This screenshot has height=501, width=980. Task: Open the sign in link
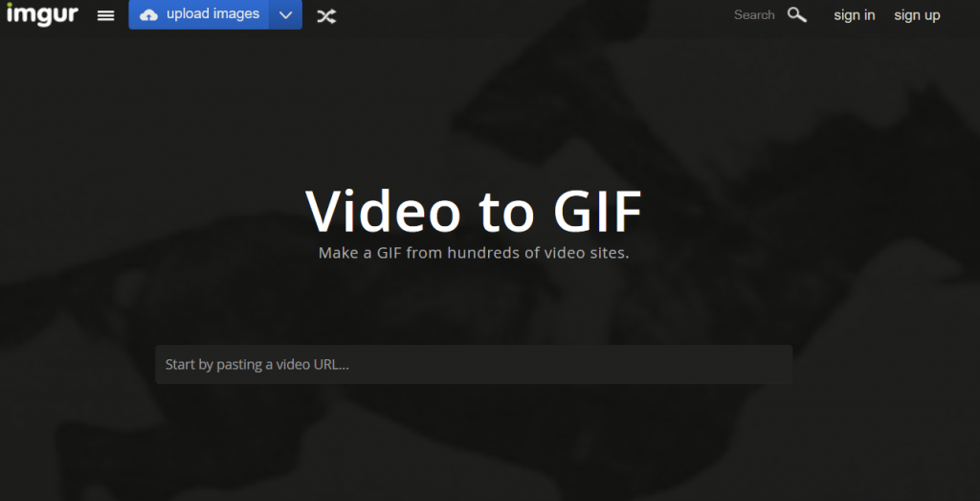click(x=854, y=15)
